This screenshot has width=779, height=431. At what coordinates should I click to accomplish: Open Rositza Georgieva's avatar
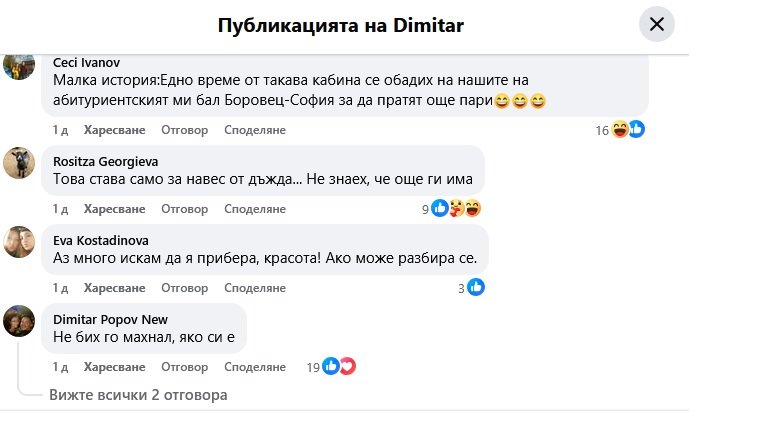click(21, 162)
